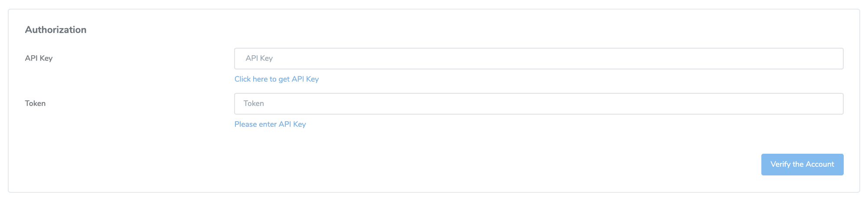The image size is (868, 198).
Task: Place cursor in the API Key placeholder text
Action: point(259,58)
